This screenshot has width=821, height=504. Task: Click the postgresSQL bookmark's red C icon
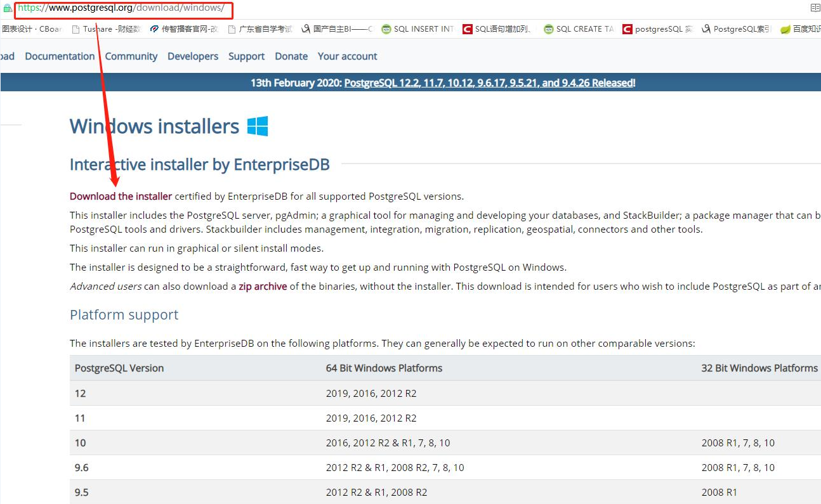click(x=627, y=29)
